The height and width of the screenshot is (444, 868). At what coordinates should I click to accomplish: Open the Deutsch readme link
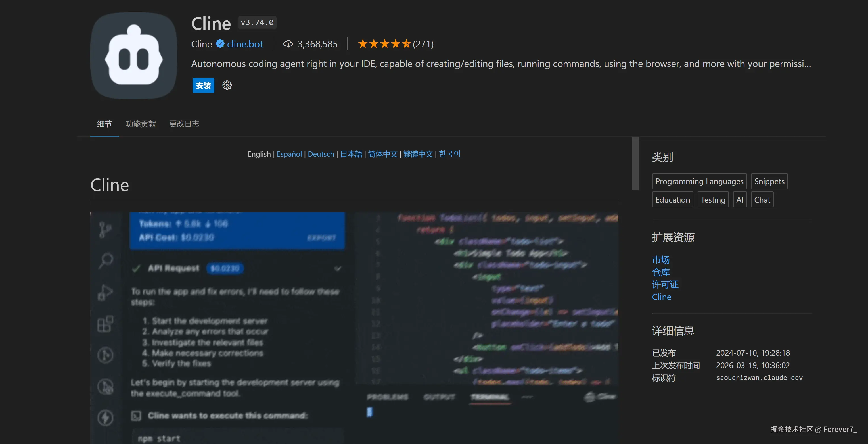tap(321, 154)
